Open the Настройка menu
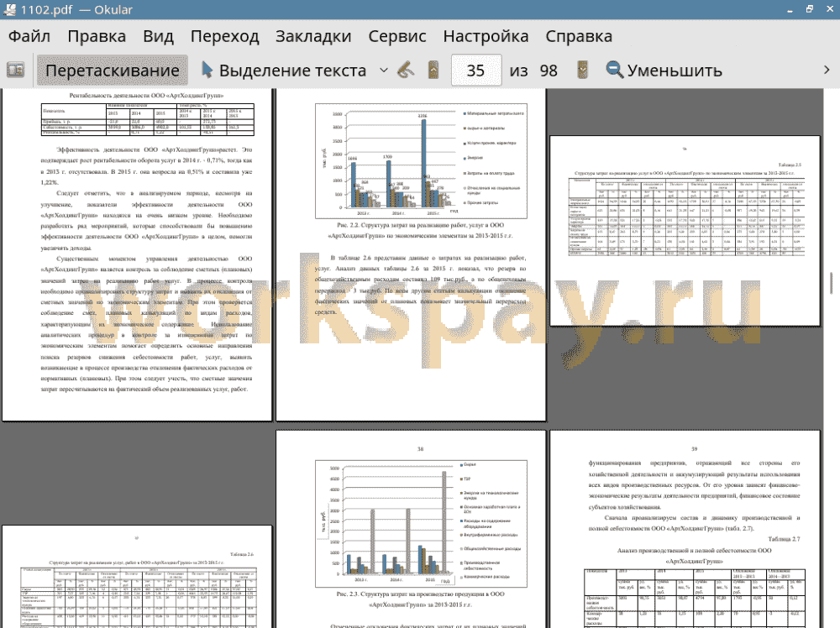 486,36
